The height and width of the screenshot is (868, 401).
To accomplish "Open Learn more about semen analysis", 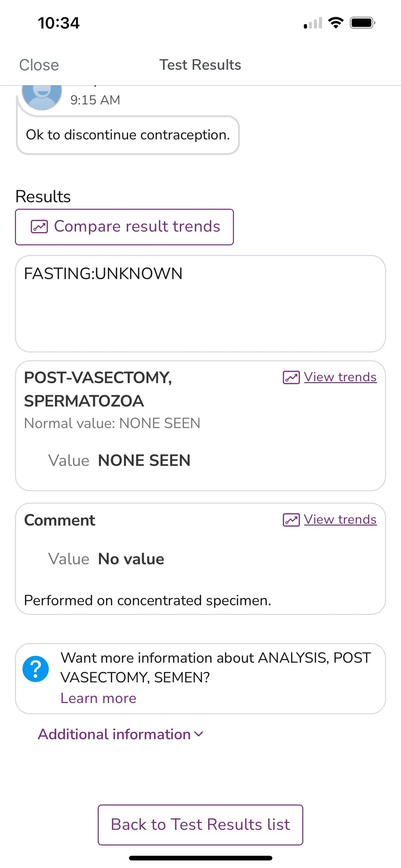I will point(98,698).
